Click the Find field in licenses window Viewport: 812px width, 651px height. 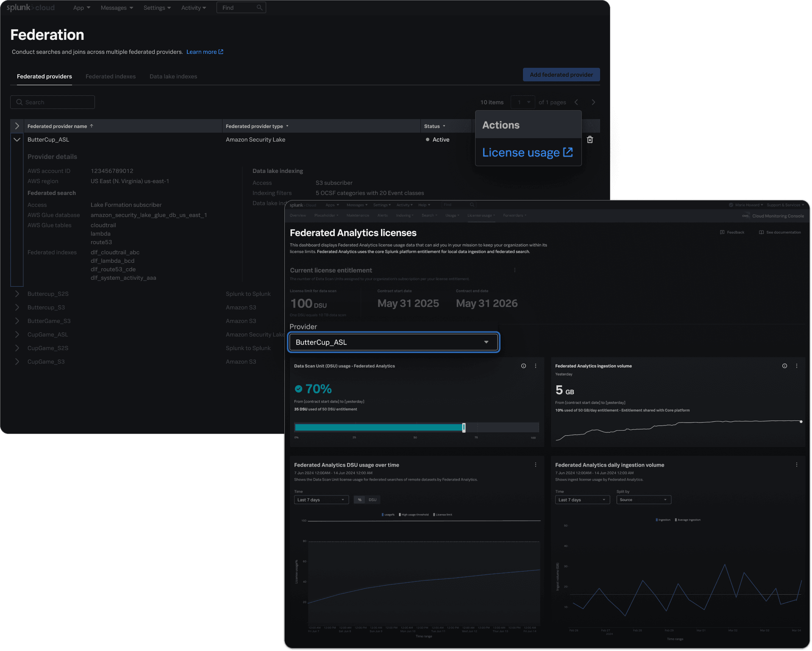pyautogui.click(x=459, y=205)
